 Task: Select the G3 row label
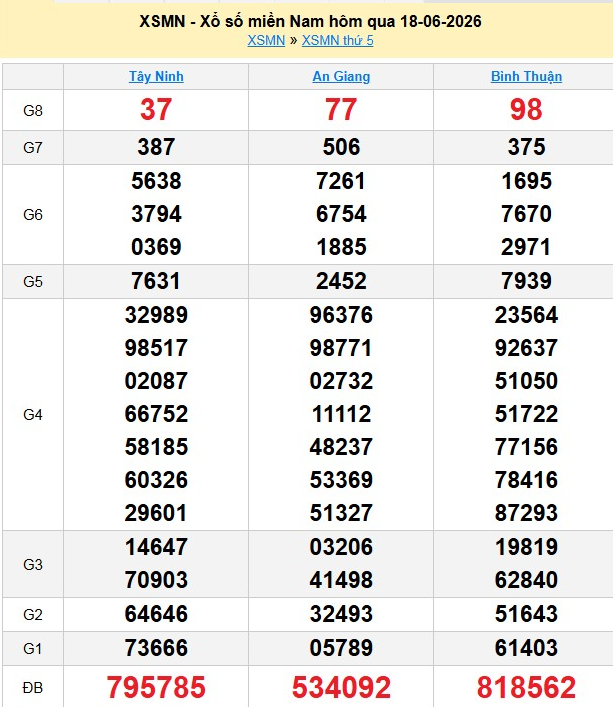pos(33,565)
